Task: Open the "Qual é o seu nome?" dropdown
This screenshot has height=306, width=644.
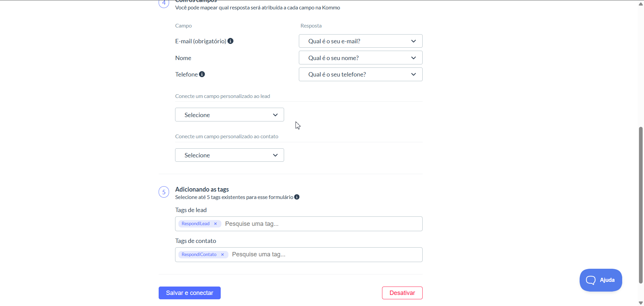Action: coord(360,58)
